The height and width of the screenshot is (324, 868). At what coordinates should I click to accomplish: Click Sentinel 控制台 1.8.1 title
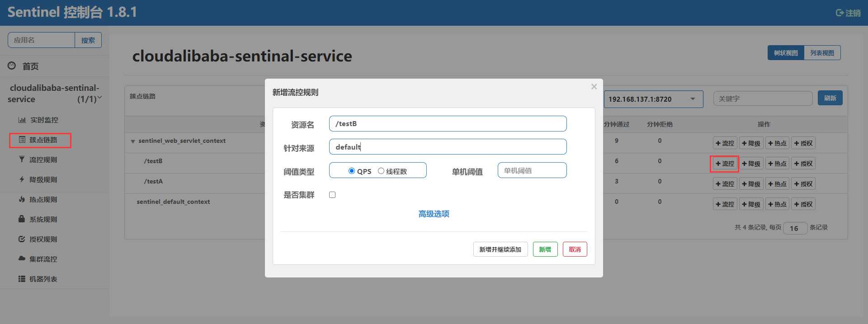tap(72, 12)
